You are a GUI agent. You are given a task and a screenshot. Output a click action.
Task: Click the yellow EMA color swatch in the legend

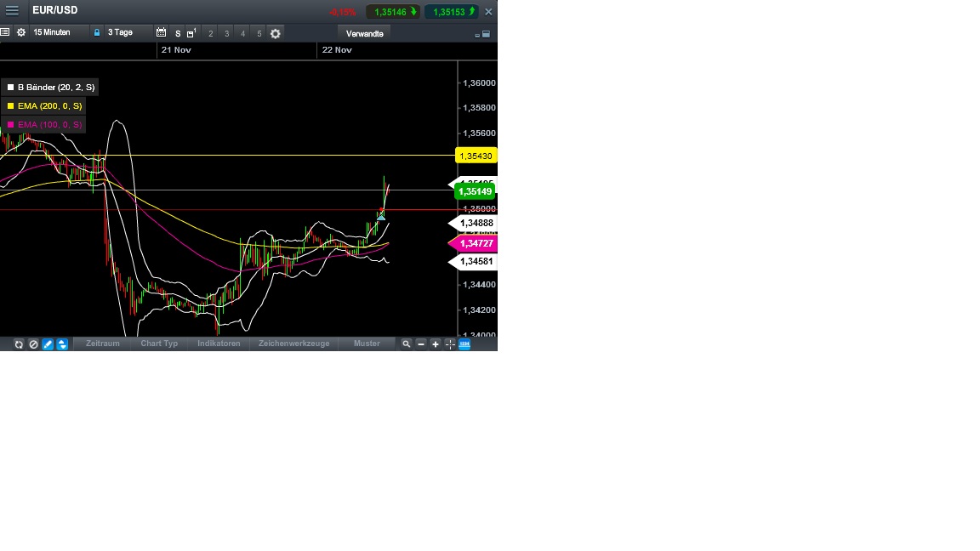10,105
